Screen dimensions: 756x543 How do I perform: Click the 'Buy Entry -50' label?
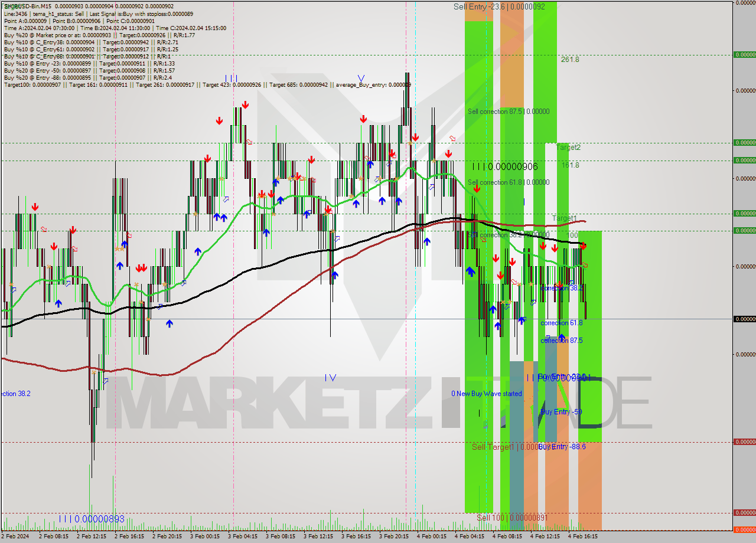tap(561, 412)
